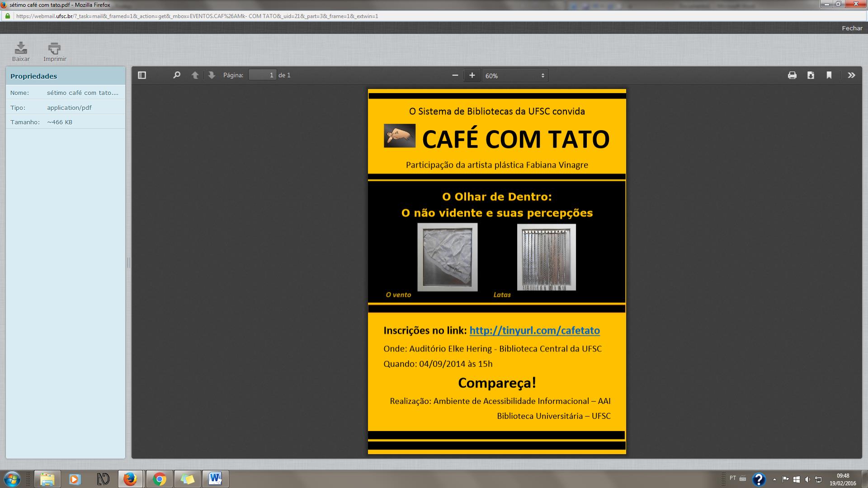The height and width of the screenshot is (488, 868).
Task: Open the find-in-document magnifier
Action: [x=177, y=75]
